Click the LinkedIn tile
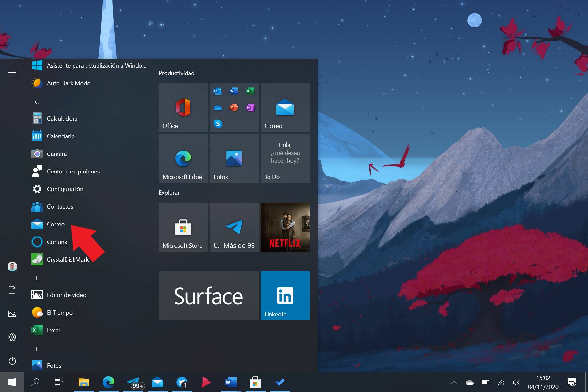Screen dimensions: 588x392 click(x=285, y=295)
